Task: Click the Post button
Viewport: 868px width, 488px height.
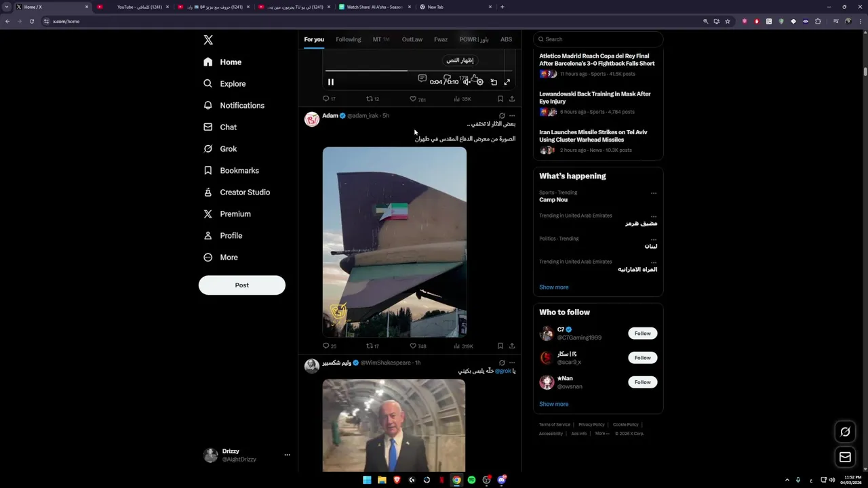Action: click(x=242, y=285)
